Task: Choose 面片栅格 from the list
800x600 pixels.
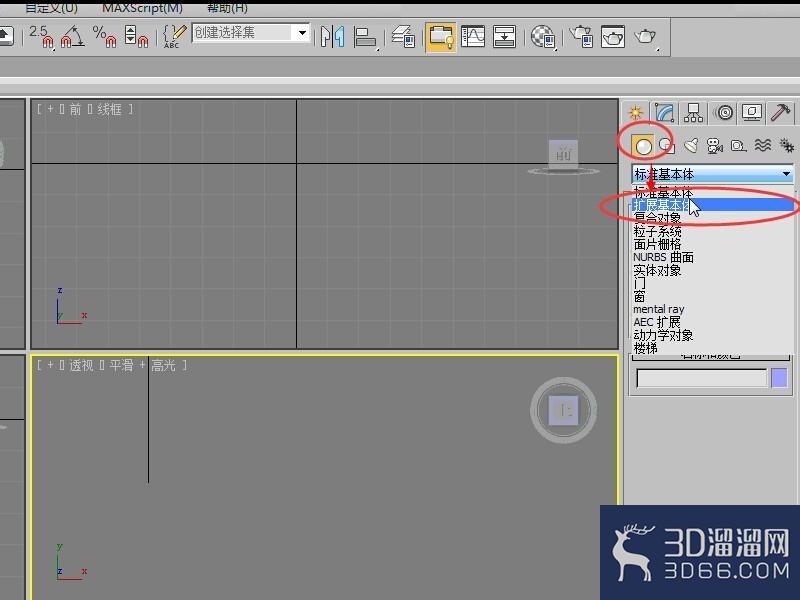Action: click(712, 244)
